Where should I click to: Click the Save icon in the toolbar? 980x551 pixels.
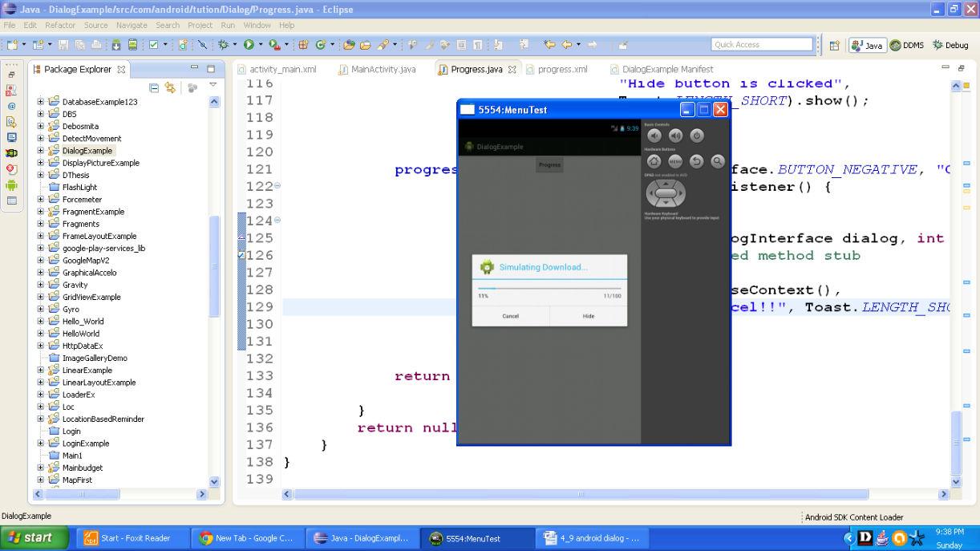tap(63, 45)
